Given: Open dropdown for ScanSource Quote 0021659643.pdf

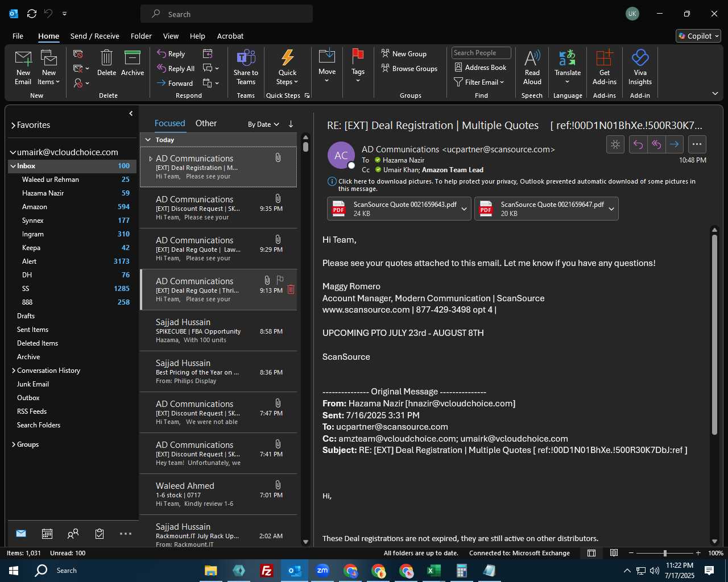Looking at the screenshot, I should click(464, 209).
